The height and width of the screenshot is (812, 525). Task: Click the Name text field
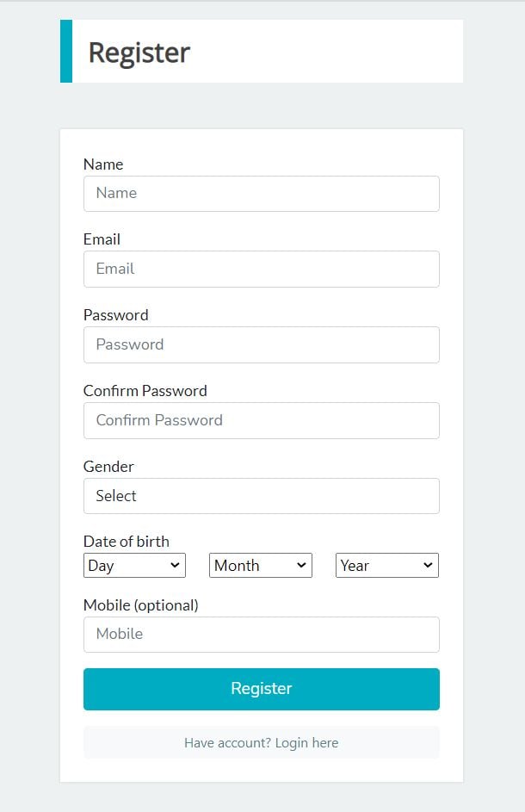(261, 194)
